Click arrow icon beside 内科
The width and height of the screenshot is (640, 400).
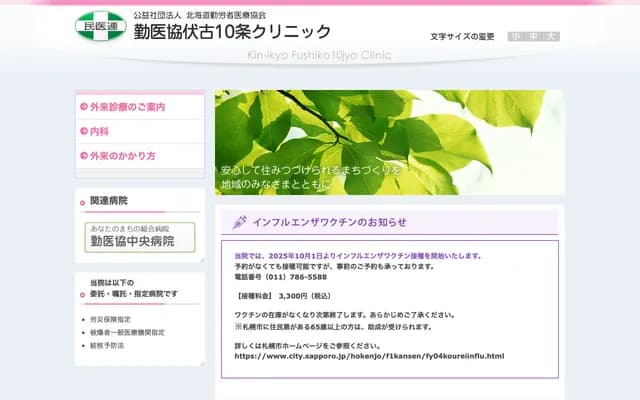[83, 131]
